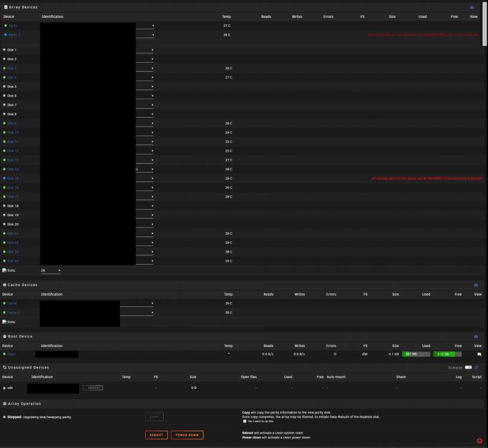
Task: Click the 991 MB used space bar
Action: [x=416, y=354]
